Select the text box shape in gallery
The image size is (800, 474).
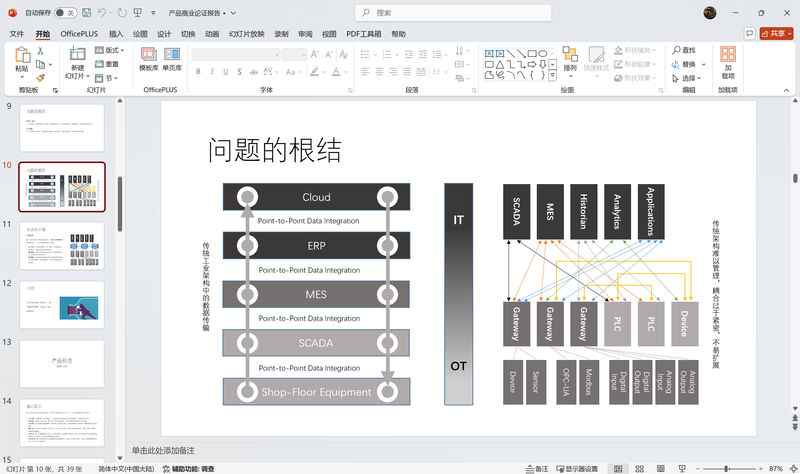[x=489, y=54]
